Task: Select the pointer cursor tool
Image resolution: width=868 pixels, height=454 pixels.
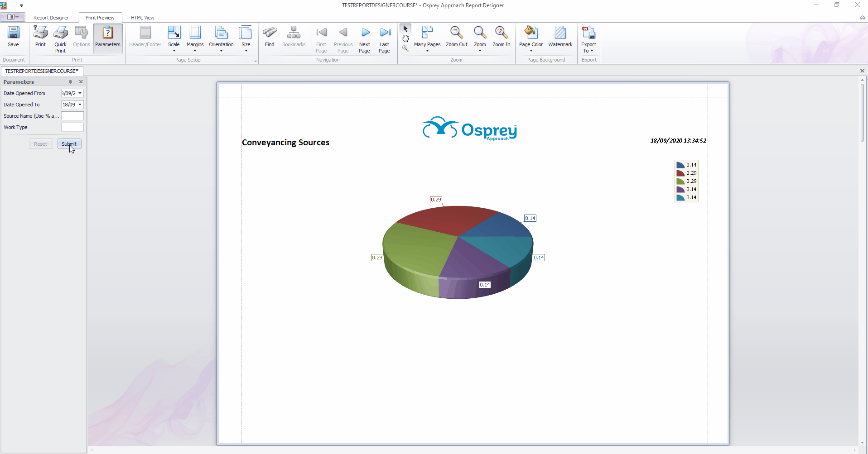Action: click(405, 29)
